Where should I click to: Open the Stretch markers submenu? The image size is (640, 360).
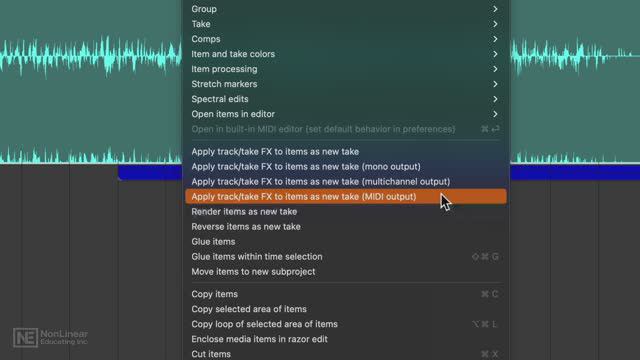click(346, 84)
